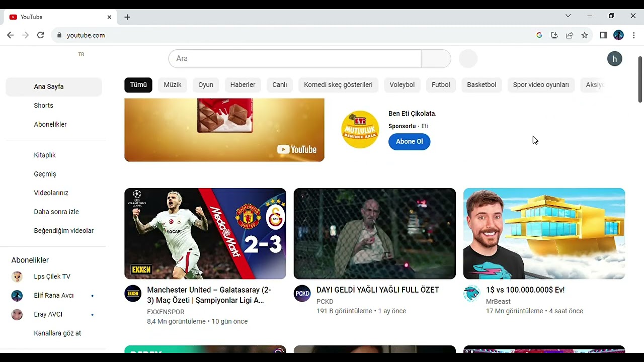
Task: Go to Ana Sayfa in sidebar
Action: pyautogui.click(x=54, y=86)
